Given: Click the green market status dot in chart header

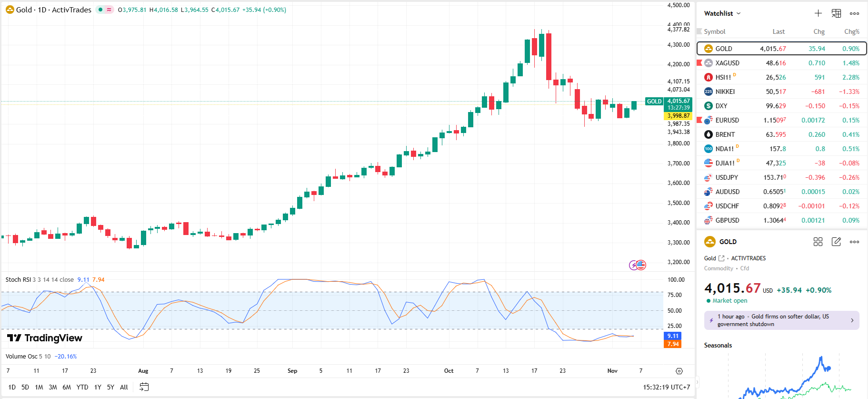Looking at the screenshot, I should [100, 10].
